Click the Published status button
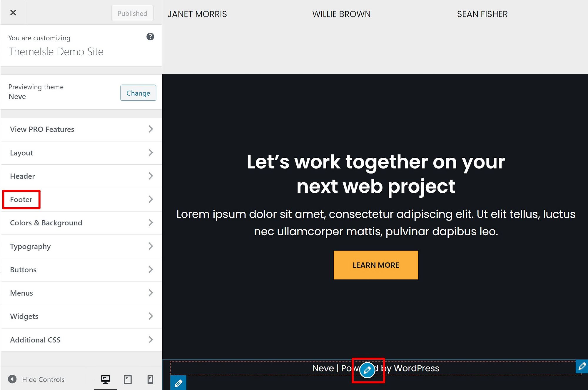 [x=132, y=13]
